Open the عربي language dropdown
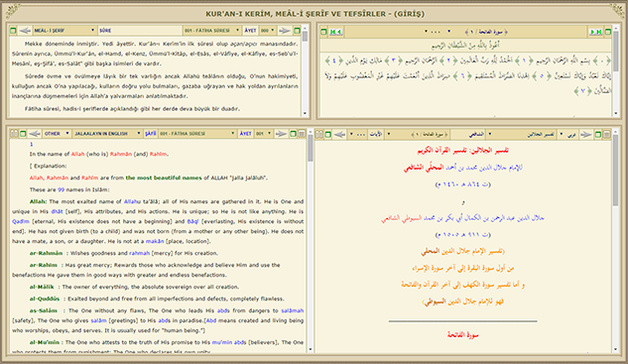 [x=568, y=134]
